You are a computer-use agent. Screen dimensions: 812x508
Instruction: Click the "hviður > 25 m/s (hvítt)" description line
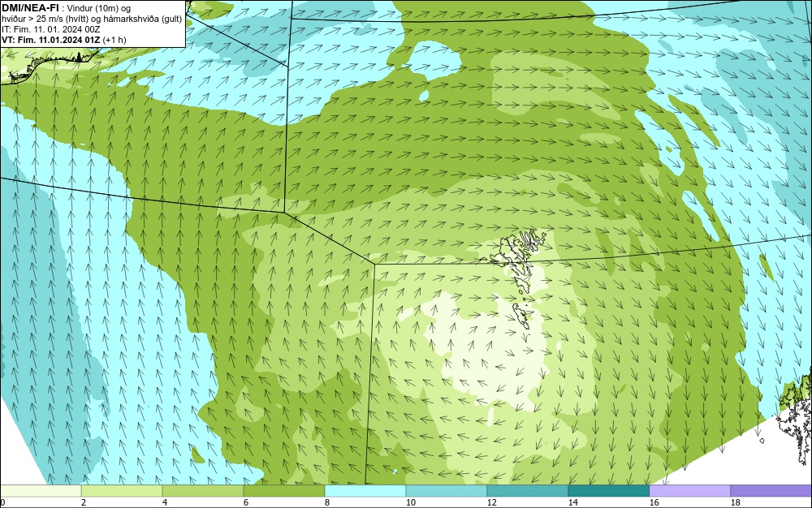(x=92, y=19)
